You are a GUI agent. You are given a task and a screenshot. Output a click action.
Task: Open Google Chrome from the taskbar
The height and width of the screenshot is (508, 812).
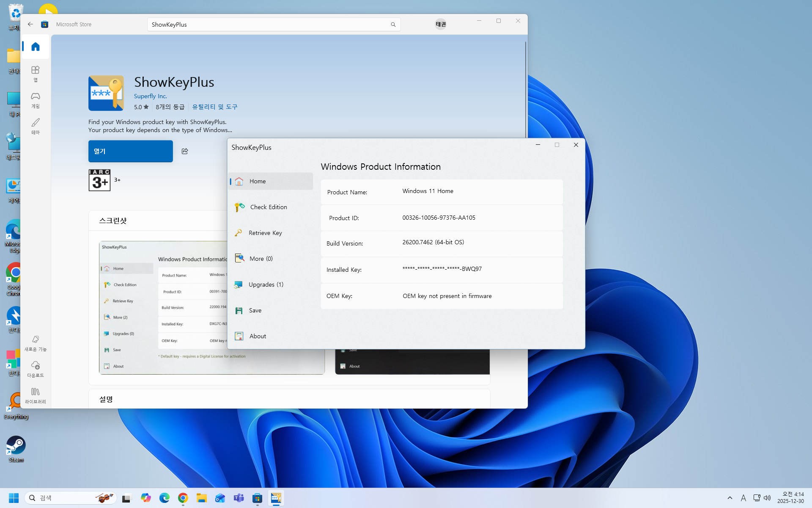pos(183,498)
